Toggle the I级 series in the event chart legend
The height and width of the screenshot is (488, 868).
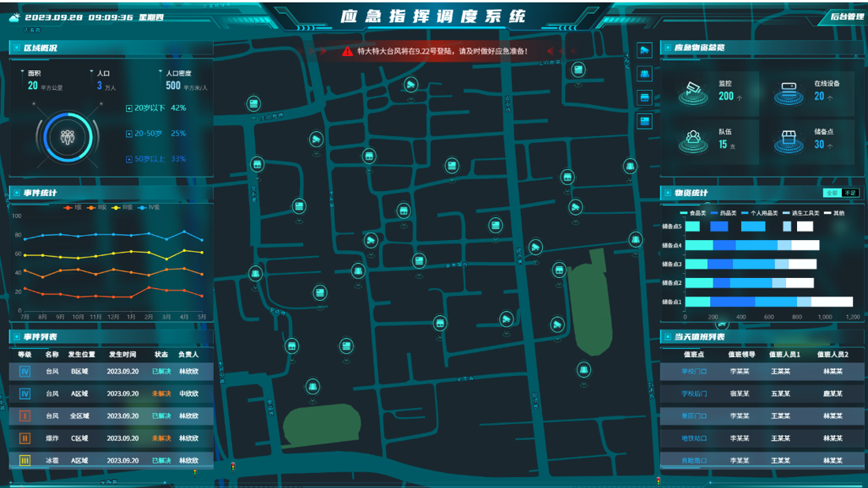click(73, 208)
